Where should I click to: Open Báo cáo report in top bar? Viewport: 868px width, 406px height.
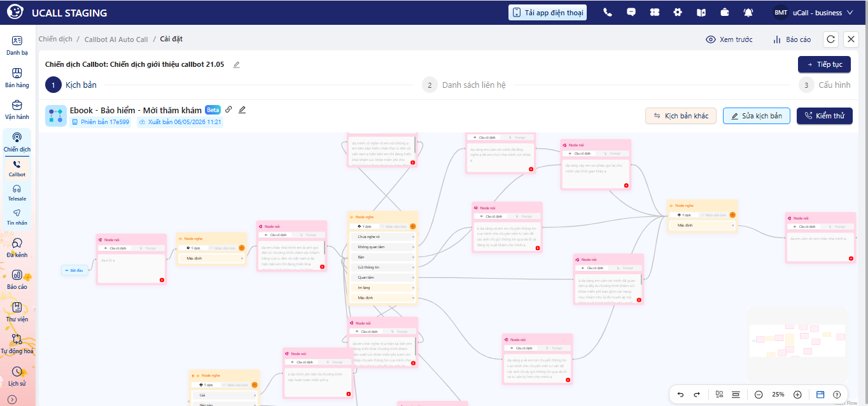792,39
